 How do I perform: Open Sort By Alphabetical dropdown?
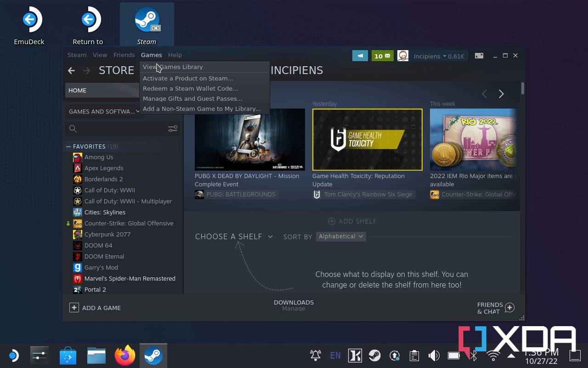click(x=341, y=236)
